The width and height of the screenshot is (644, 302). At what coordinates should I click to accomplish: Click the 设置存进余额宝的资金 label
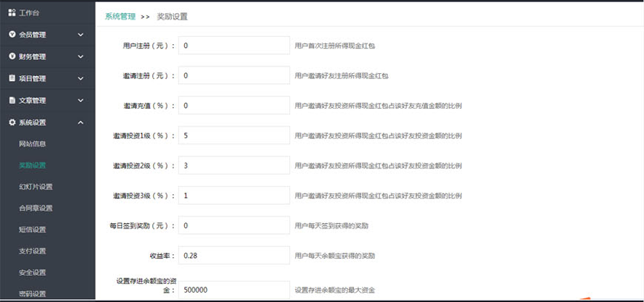[146, 285]
